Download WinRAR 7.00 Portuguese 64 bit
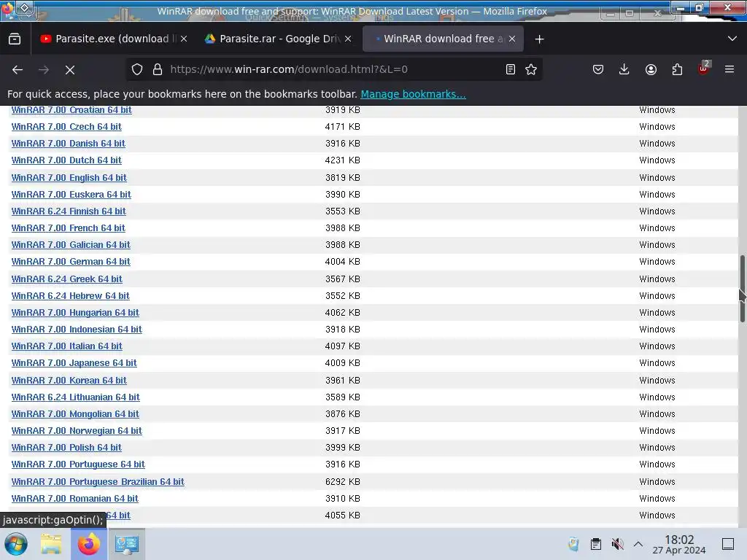 coord(78,464)
